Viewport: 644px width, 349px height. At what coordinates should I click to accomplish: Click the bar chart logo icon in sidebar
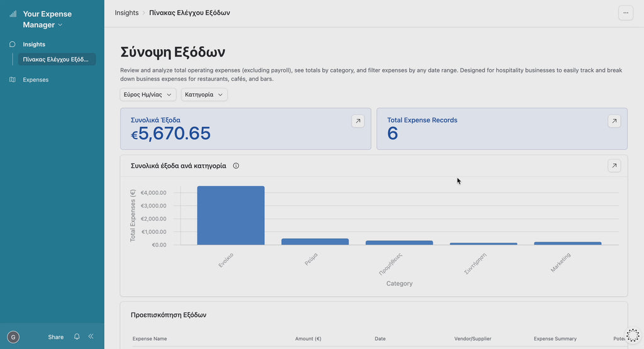13,14
